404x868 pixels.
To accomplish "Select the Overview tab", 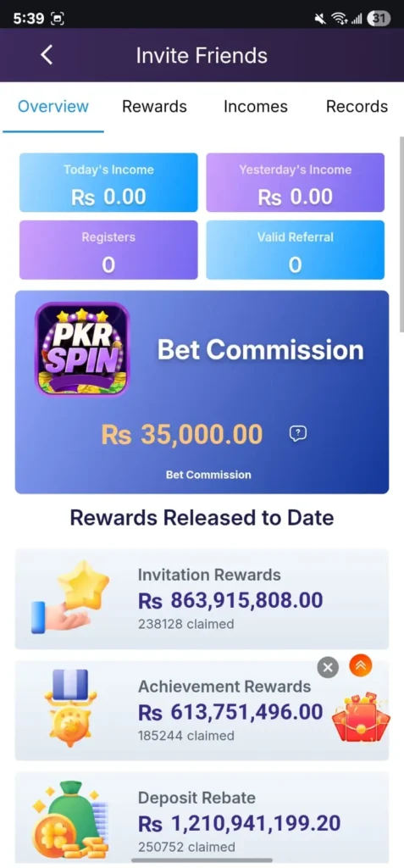I will pos(53,106).
